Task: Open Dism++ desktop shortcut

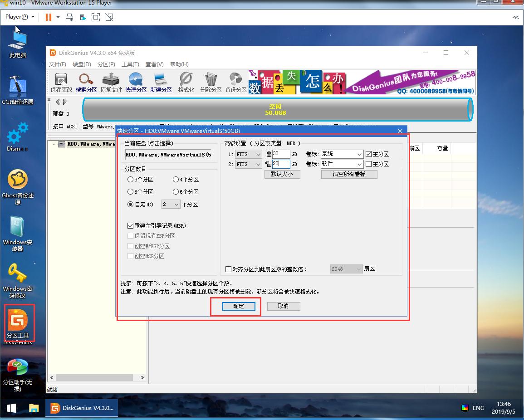Action: click(18, 136)
